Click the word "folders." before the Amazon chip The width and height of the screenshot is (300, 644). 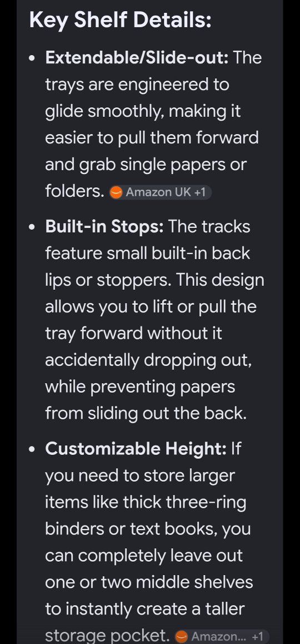pos(74,191)
